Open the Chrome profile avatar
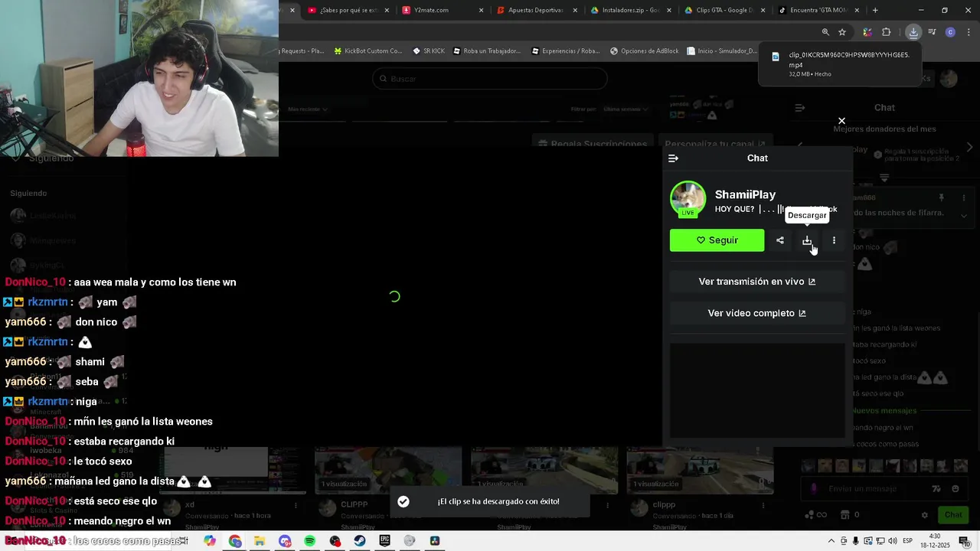Viewport: 980px width, 551px height. [950, 32]
